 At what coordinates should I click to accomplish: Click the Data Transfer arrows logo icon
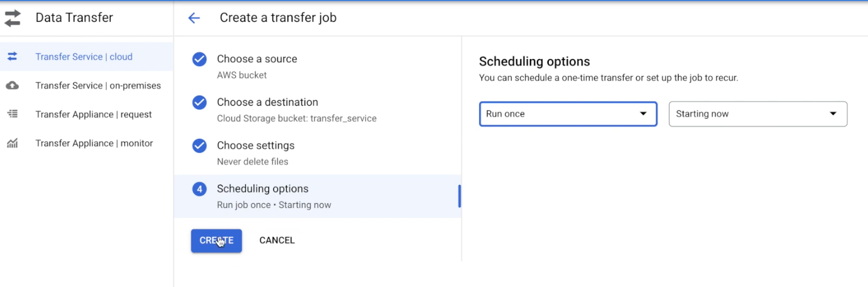pos(12,18)
